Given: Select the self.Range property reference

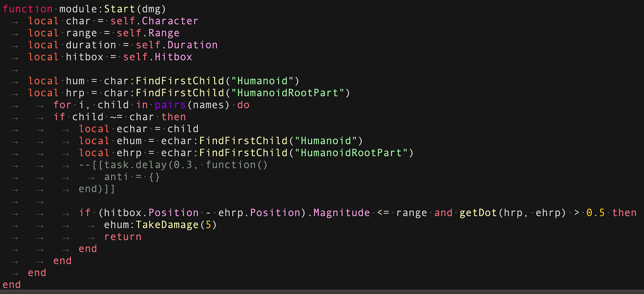Looking at the screenshot, I should [148, 33].
